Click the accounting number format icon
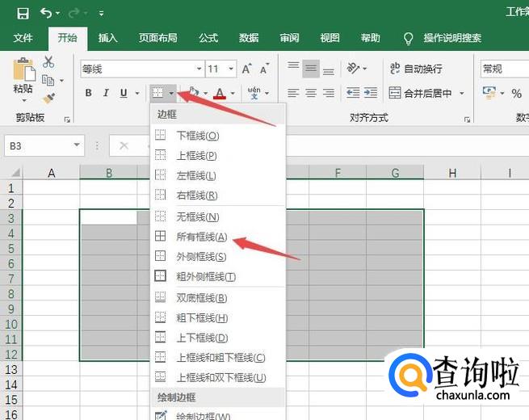Screen dimensions: 529x420 point(489,93)
